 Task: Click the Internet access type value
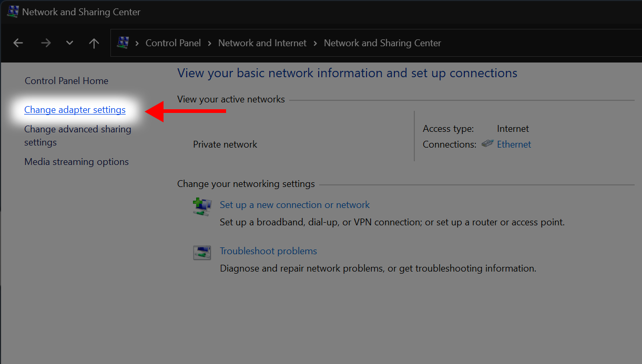pyautogui.click(x=513, y=129)
